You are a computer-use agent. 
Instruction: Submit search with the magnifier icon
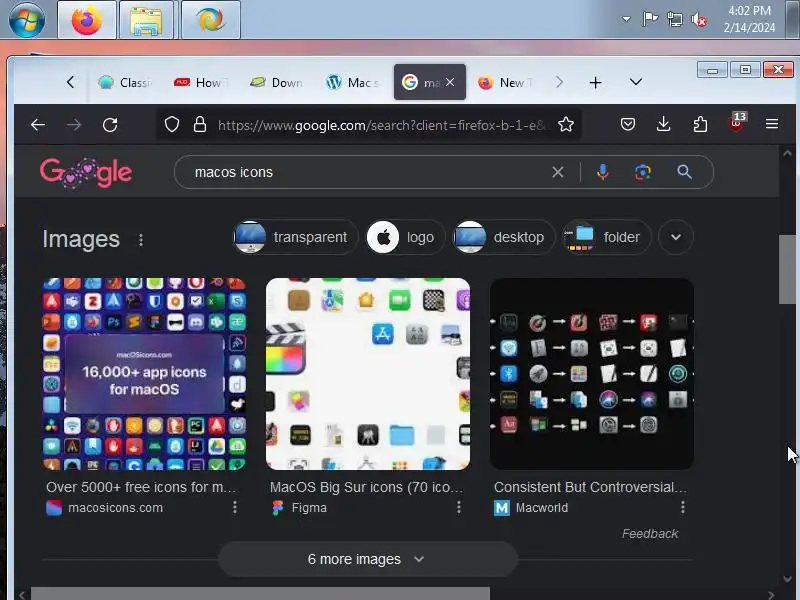[684, 172]
